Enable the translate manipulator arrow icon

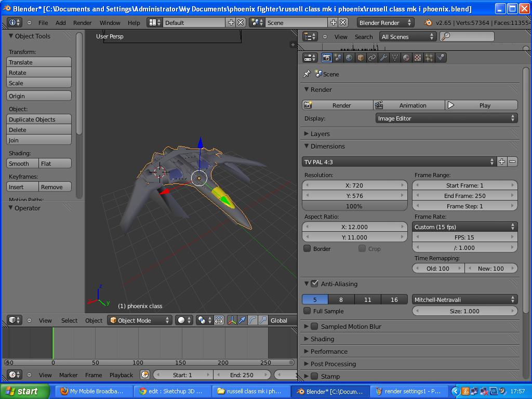coord(242,321)
